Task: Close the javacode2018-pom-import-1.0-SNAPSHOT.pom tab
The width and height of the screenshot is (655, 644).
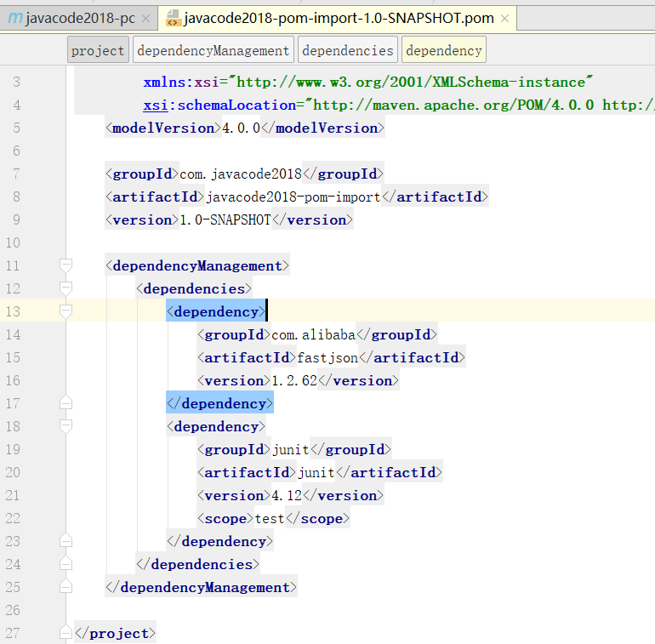Action: (505, 18)
